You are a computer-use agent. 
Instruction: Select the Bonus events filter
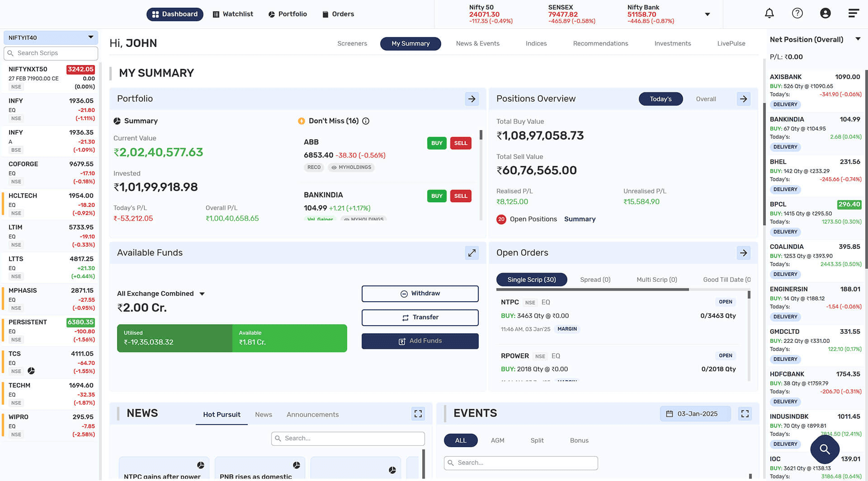click(x=579, y=440)
